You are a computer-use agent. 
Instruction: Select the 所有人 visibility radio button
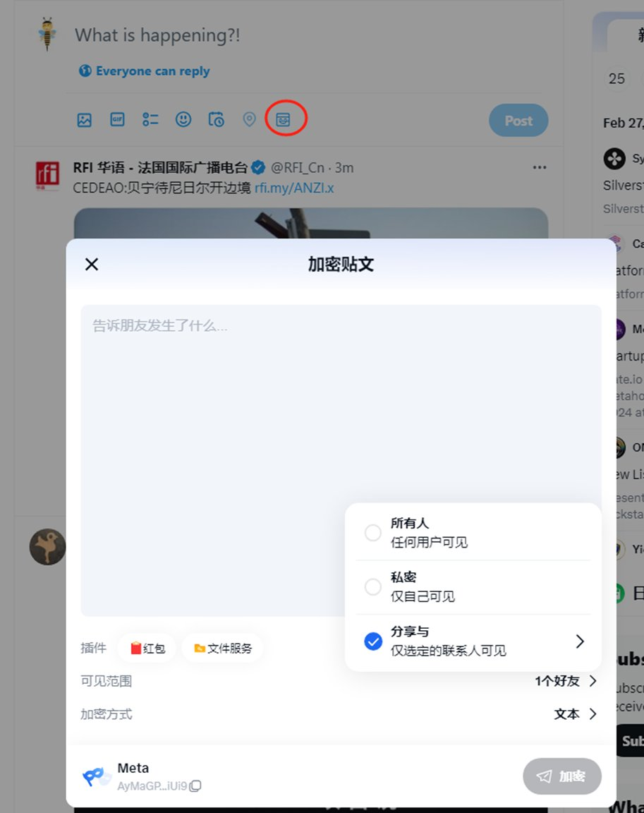pyautogui.click(x=372, y=533)
